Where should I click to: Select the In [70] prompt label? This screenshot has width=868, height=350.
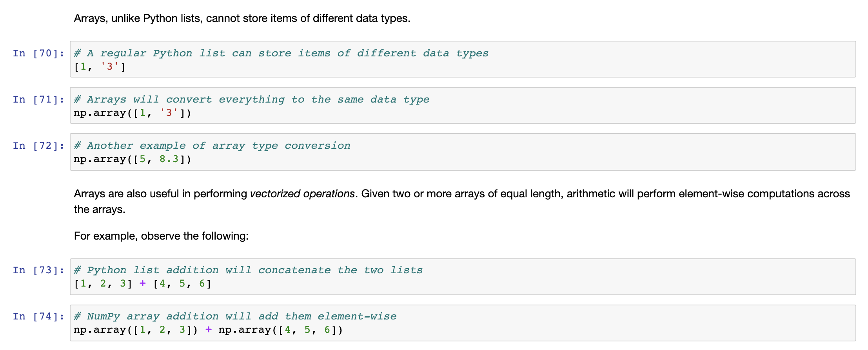pos(38,53)
